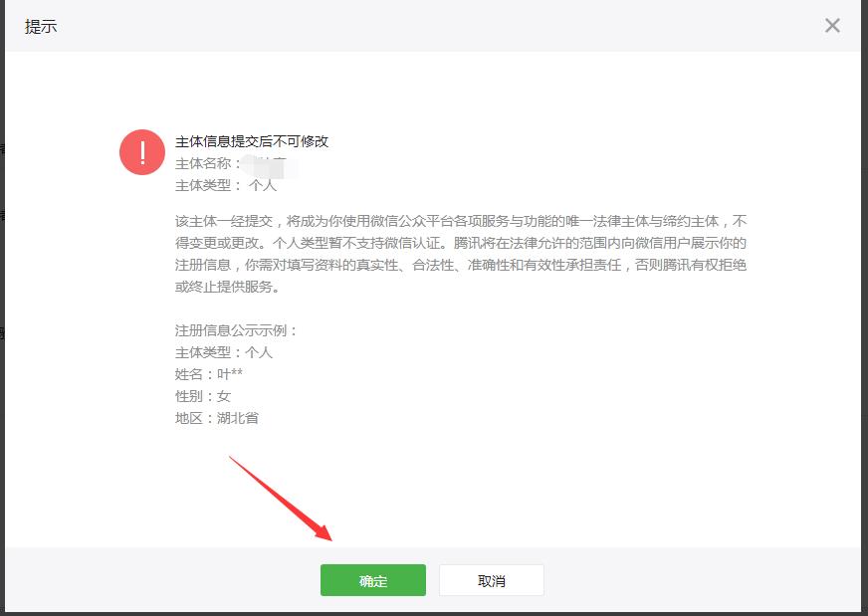Click the 注册信息公示示例 text

point(237,331)
